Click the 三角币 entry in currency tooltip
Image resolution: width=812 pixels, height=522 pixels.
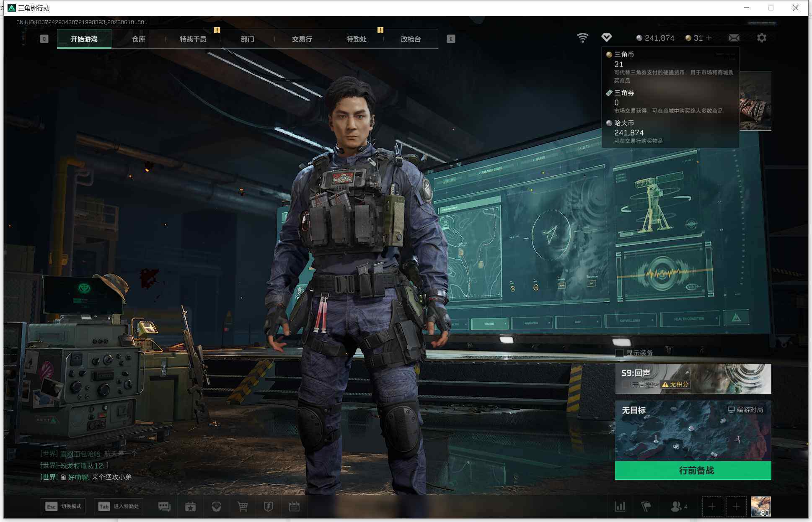[x=670, y=67]
